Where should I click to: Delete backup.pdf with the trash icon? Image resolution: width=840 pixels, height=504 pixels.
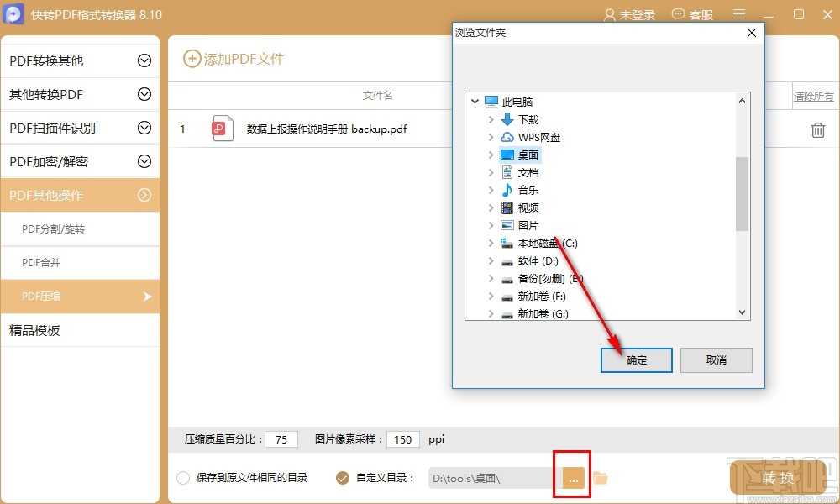click(x=817, y=129)
